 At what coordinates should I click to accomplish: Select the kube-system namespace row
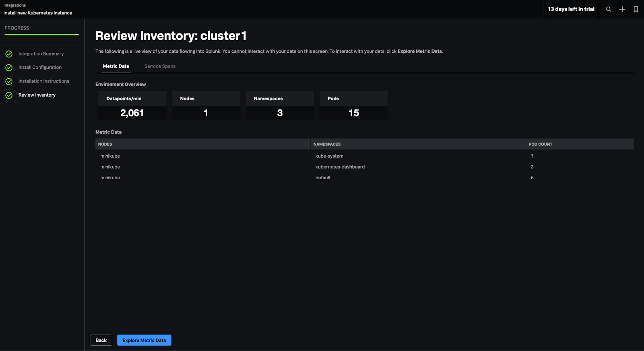click(x=329, y=156)
